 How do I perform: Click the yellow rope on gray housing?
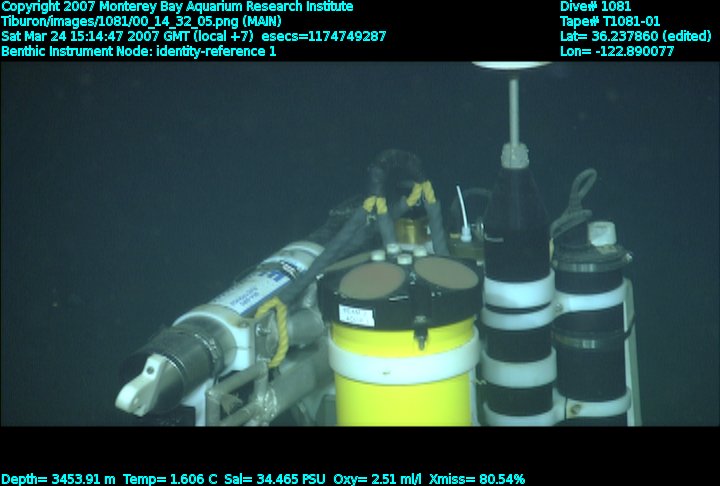[x=273, y=330]
